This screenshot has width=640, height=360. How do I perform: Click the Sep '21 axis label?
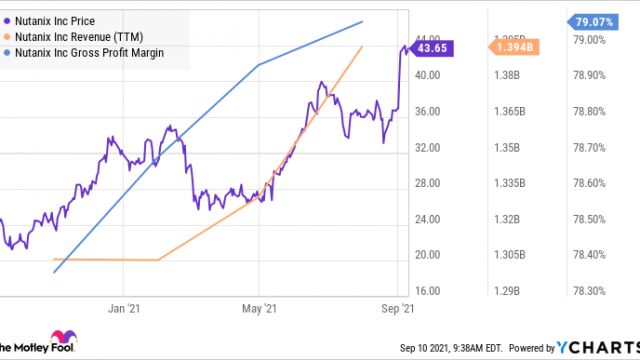coord(398,309)
